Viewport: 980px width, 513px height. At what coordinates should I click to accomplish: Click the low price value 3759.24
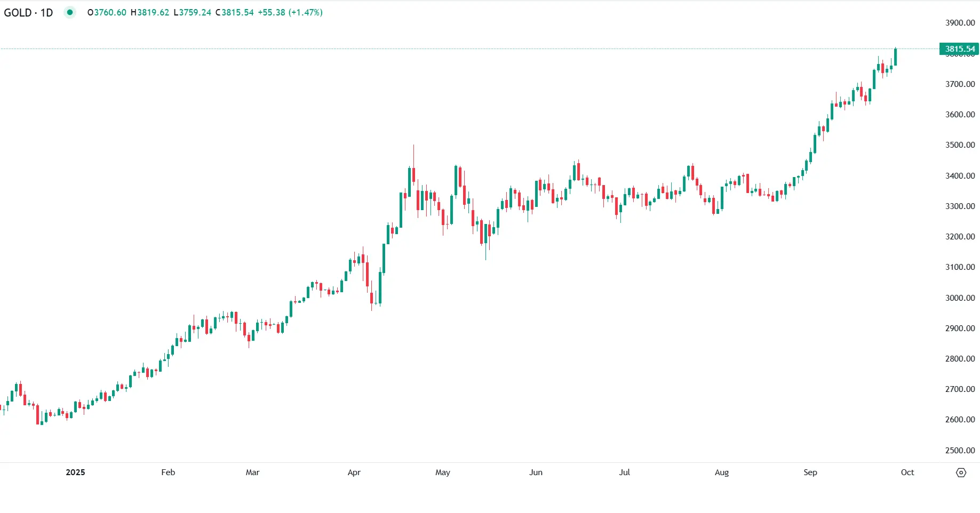pos(195,12)
